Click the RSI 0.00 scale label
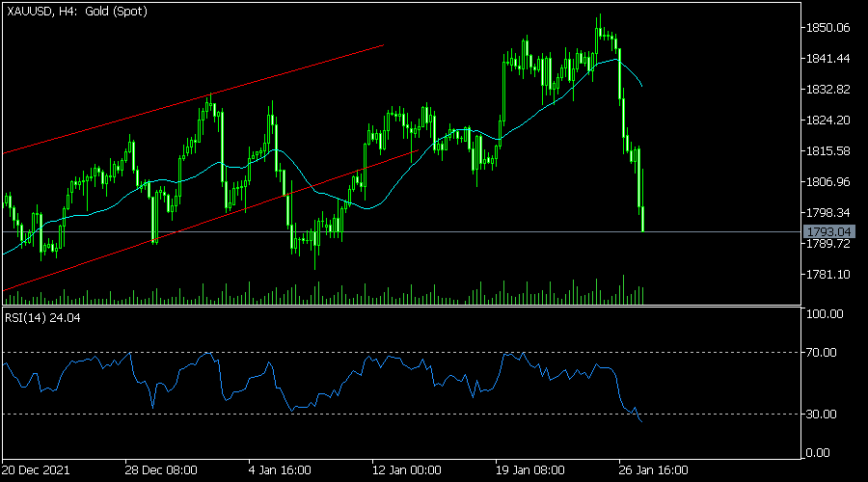Image resolution: width=868 pixels, height=482 pixels. [x=818, y=453]
